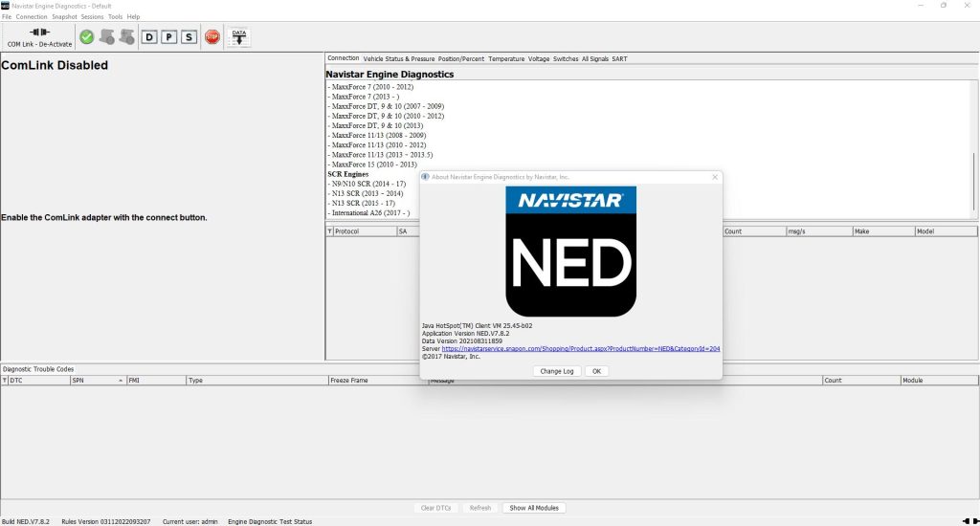Click the Refresh button
The width and height of the screenshot is (980, 526).
point(480,508)
